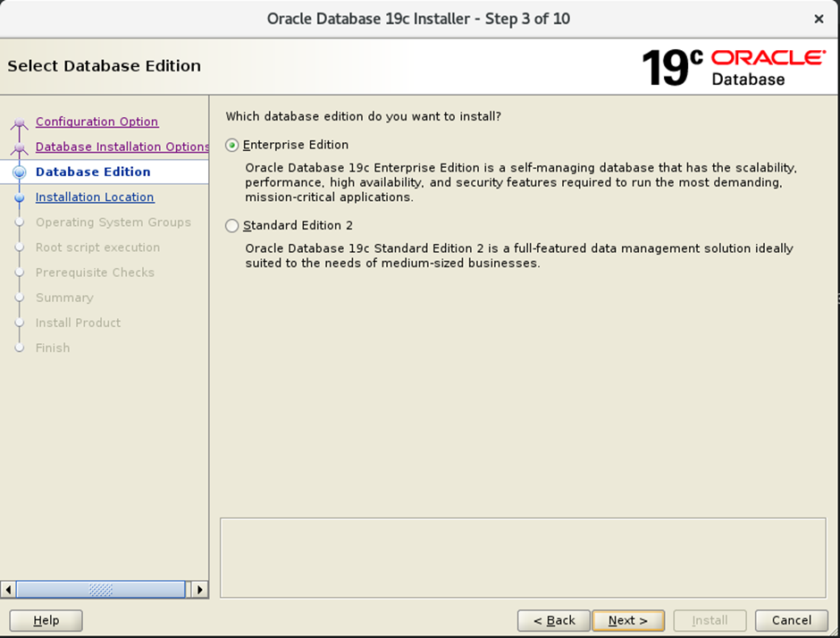Proceed with the Next button

pyautogui.click(x=628, y=620)
